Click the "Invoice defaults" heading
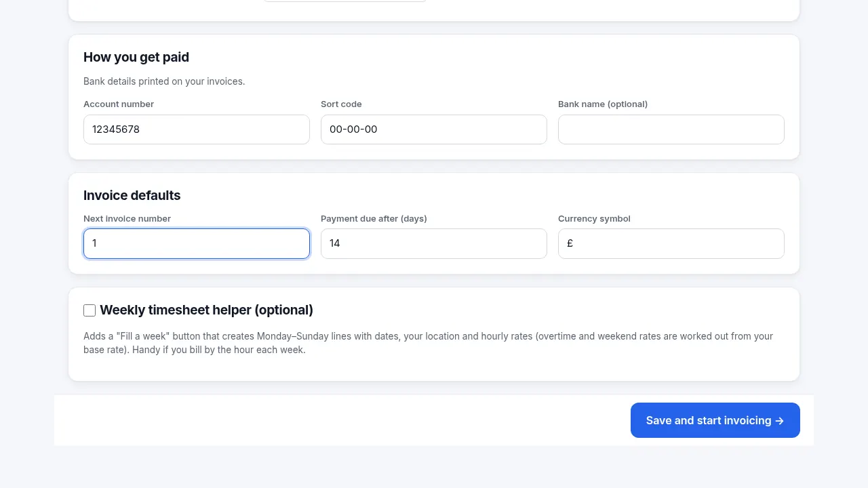The width and height of the screenshot is (868, 488). pyautogui.click(x=132, y=195)
